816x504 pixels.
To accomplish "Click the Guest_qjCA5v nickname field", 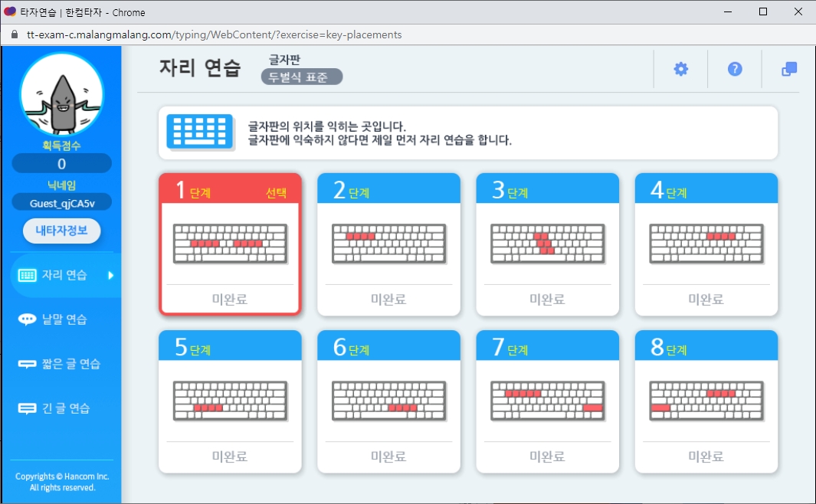I will 61,202.
